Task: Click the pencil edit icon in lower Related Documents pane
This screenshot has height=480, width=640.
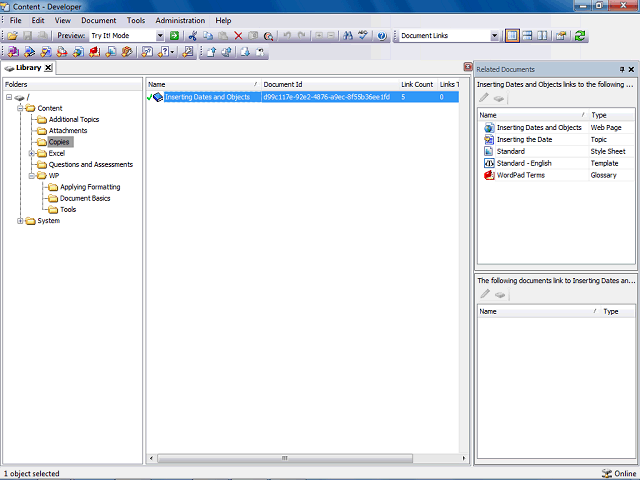Action: point(485,294)
